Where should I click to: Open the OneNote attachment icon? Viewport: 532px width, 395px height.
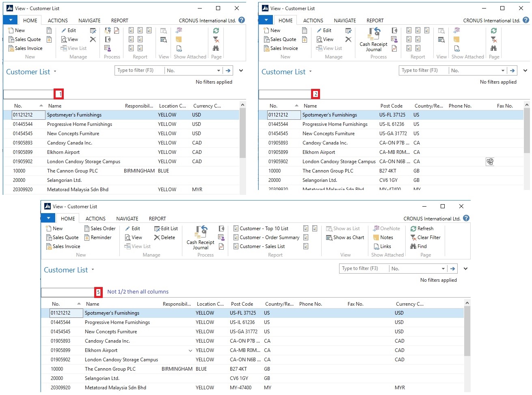pyautogui.click(x=376, y=229)
